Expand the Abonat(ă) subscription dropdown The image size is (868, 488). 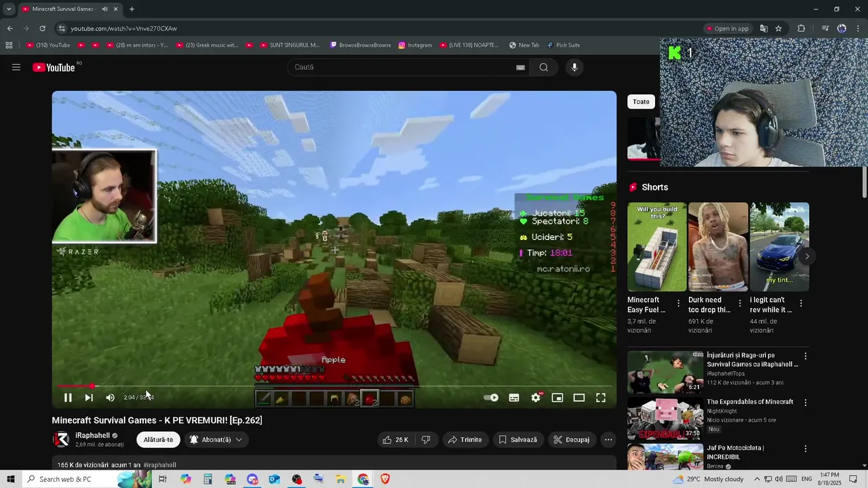(x=216, y=439)
